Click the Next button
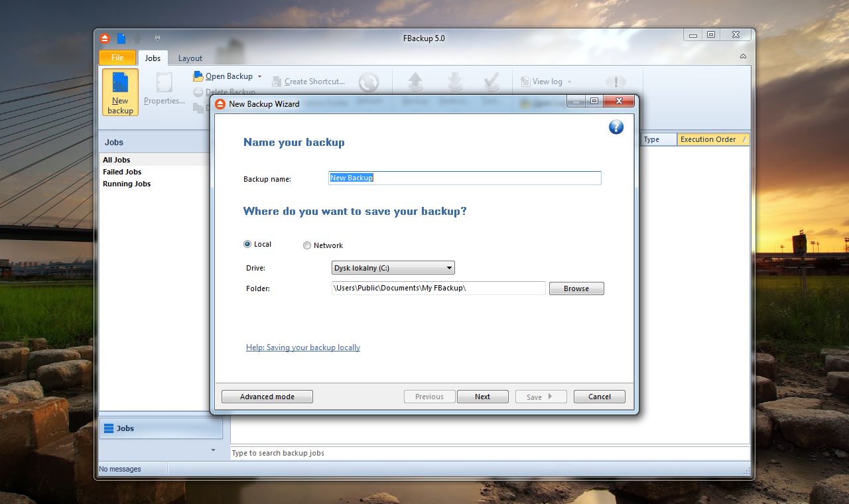Image resolution: width=849 pixels, height=504 pixels. coord(483,397)
